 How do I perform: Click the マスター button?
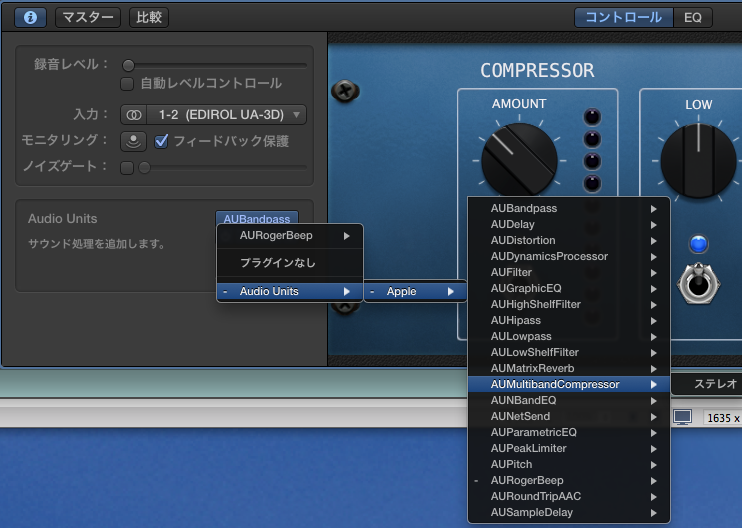(x=87, y=17)
